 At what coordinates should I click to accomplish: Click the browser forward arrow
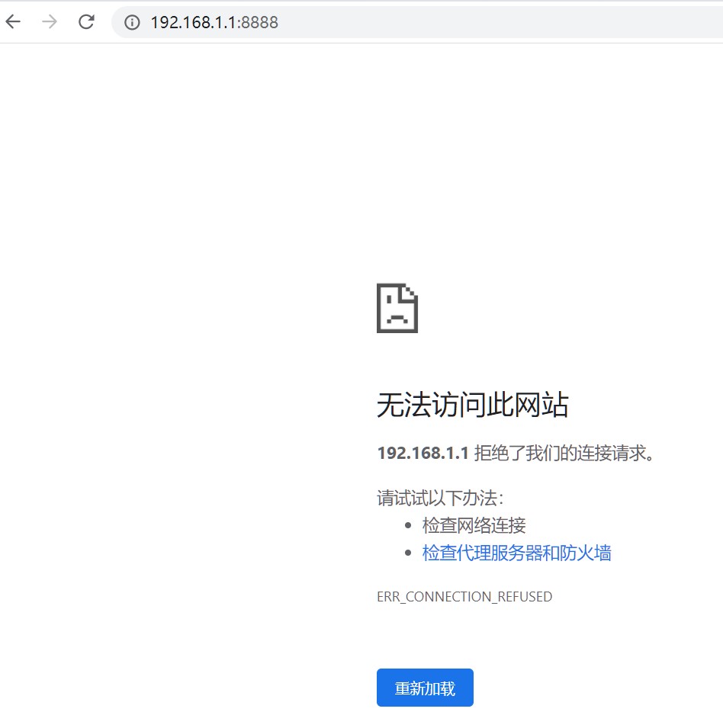click(x=50, y=22)
